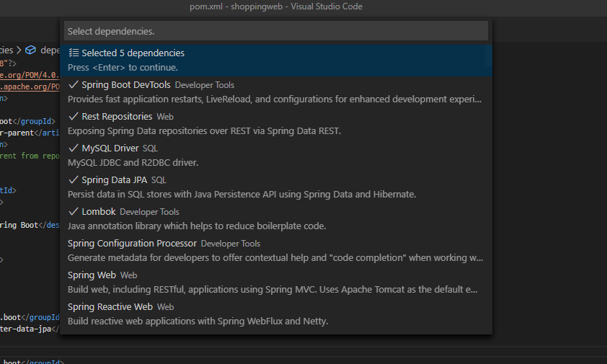Click the Build web including RESTful description

pos(273,290)
